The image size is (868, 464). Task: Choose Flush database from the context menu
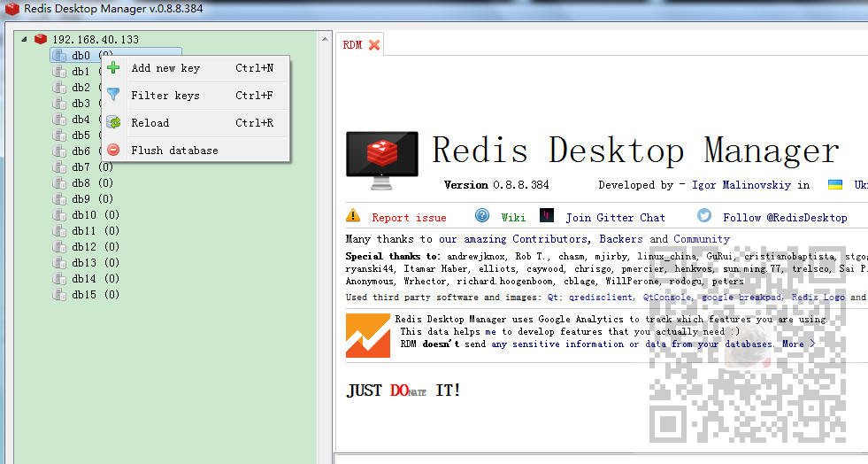(x=196, y=150)
